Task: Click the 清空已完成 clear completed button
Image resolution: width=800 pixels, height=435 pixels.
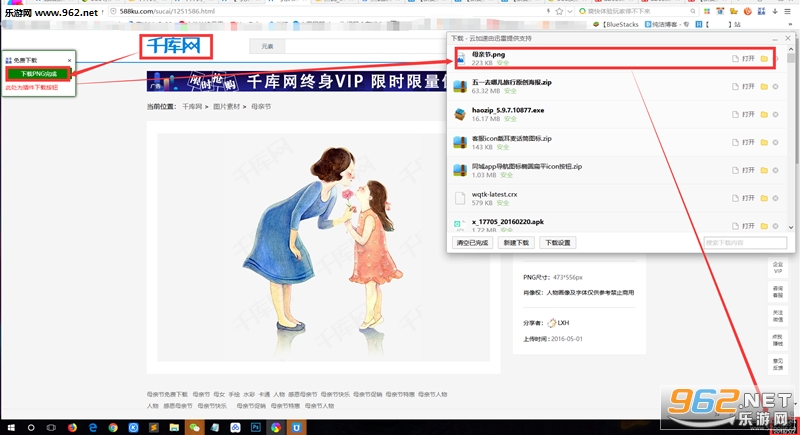Action: coord(472,243)
